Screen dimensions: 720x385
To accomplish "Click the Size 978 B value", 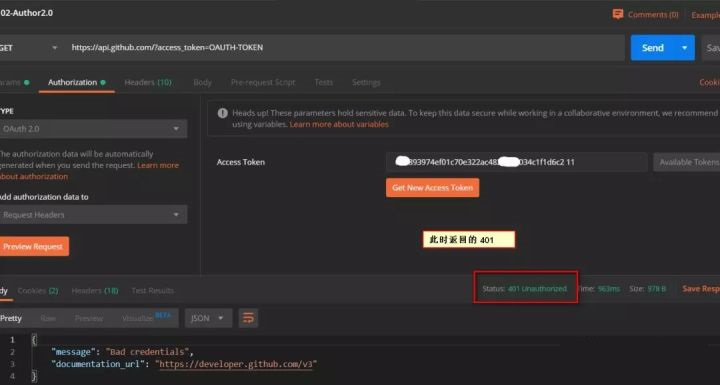I will pos(657,289).
